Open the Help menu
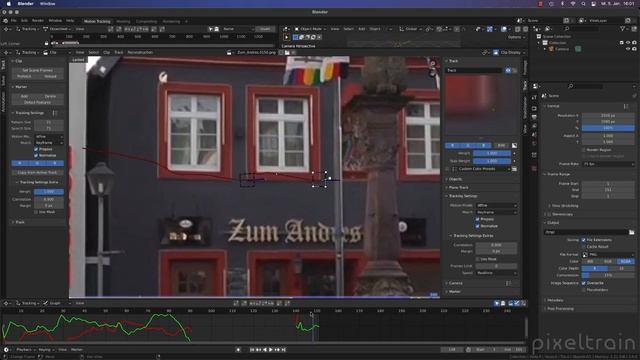This screenshot has width=640, height=360. pos(70,20)
